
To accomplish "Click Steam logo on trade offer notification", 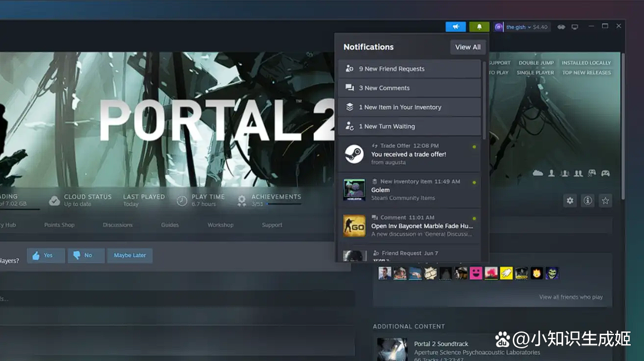I will [x=354, y=154].
